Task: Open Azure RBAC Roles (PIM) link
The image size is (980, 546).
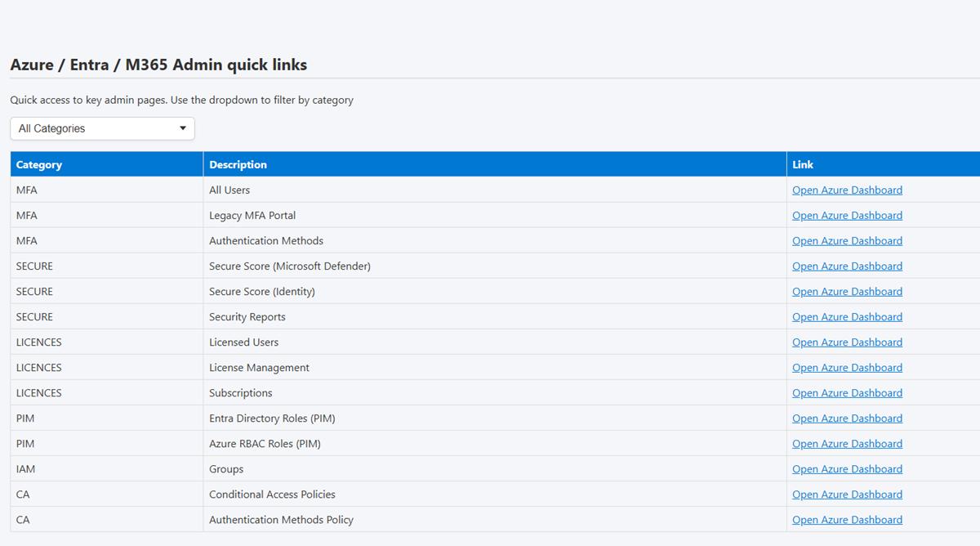Action: coord(847,444)
